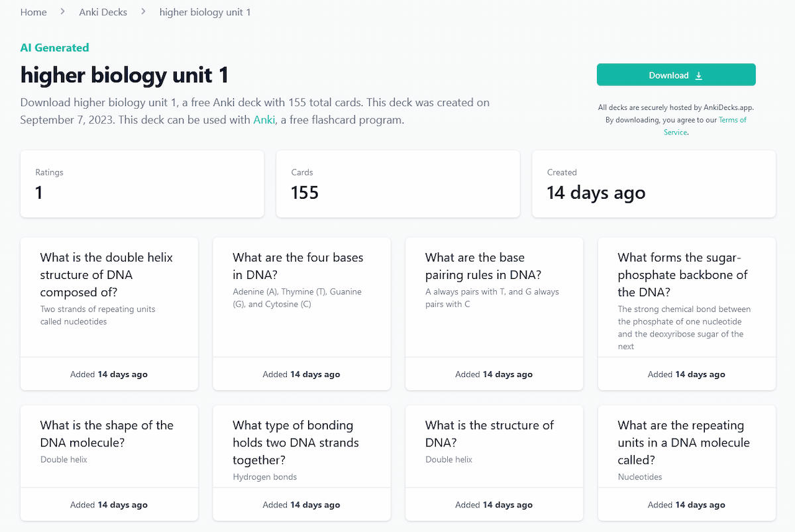Open the bonding holds two strands card
The height and width of the screenshot is (532, 795).
302,462
